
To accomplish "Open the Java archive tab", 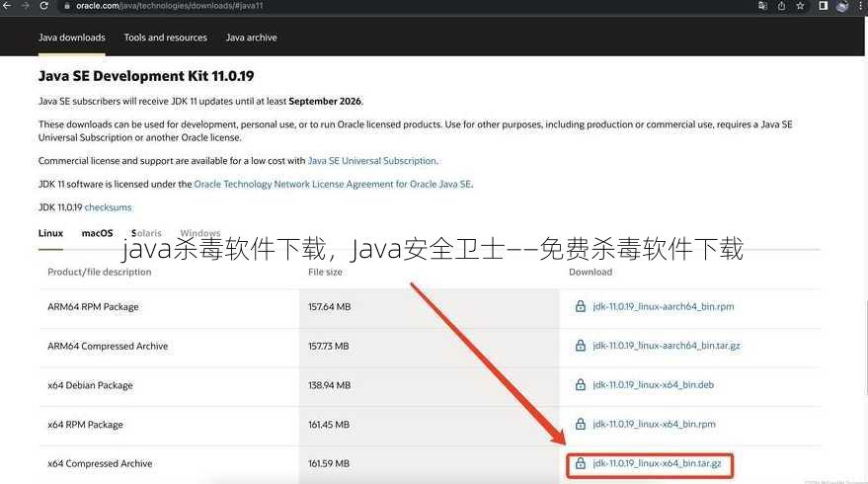I will click(252, 38).
